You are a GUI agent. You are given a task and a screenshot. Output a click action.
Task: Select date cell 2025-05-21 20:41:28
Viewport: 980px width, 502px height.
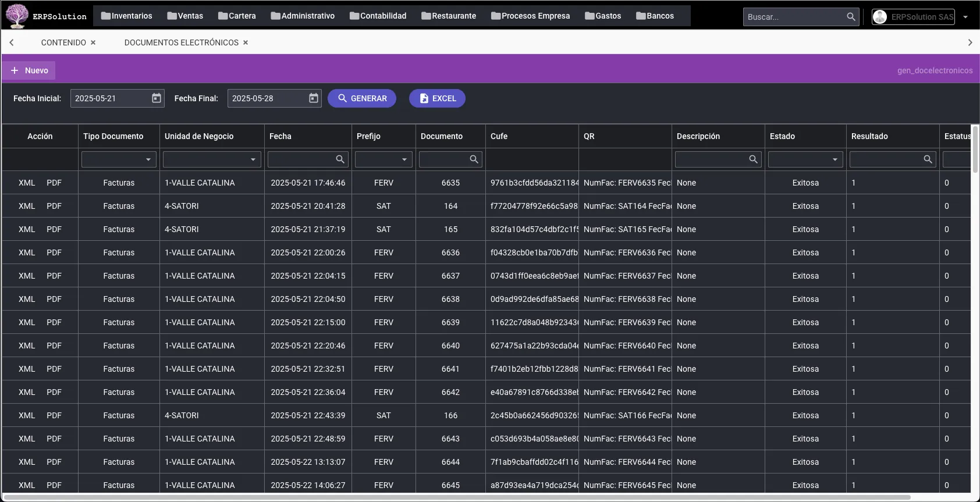[308, 206]
